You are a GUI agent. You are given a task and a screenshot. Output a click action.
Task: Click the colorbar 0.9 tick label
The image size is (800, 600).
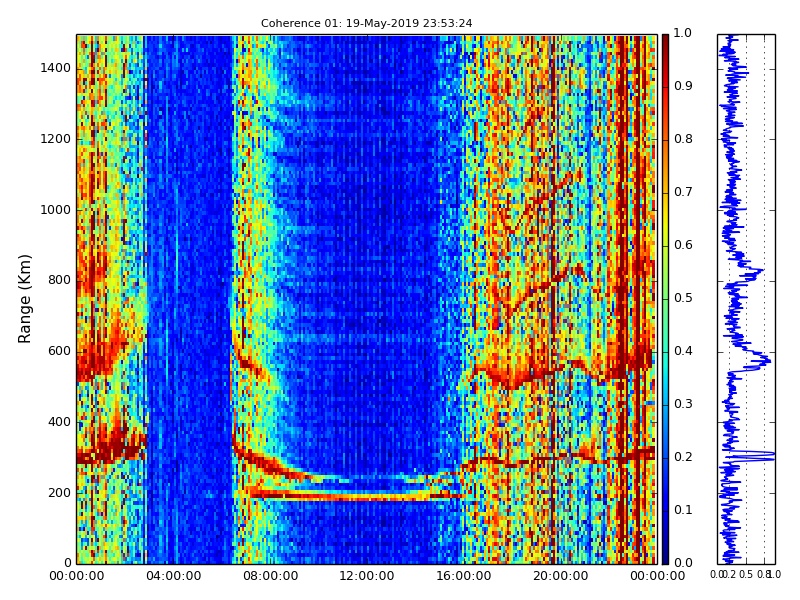tap(683, 86)
